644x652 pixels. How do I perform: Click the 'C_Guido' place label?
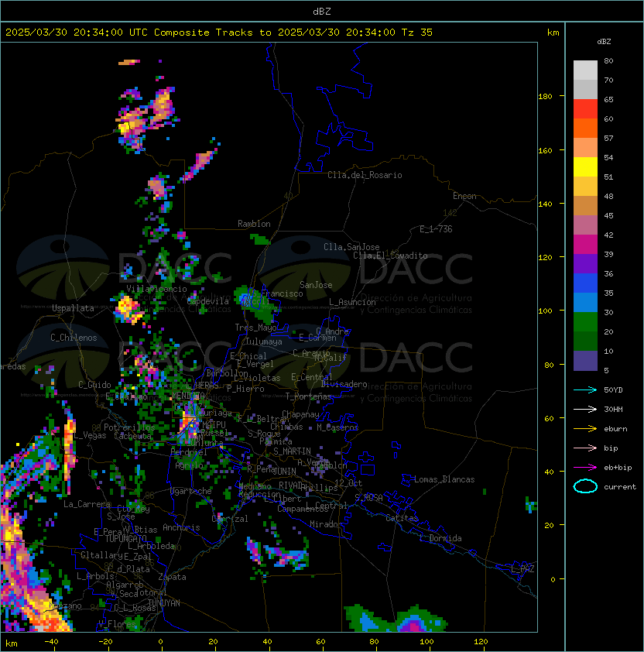(x=94, y=385)
